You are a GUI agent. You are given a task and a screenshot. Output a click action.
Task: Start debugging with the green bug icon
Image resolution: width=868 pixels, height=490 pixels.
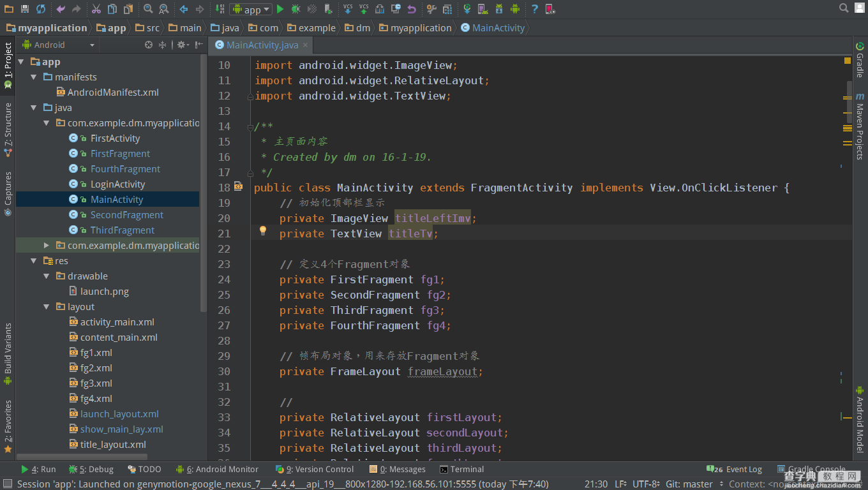click(x=296, y=9)
